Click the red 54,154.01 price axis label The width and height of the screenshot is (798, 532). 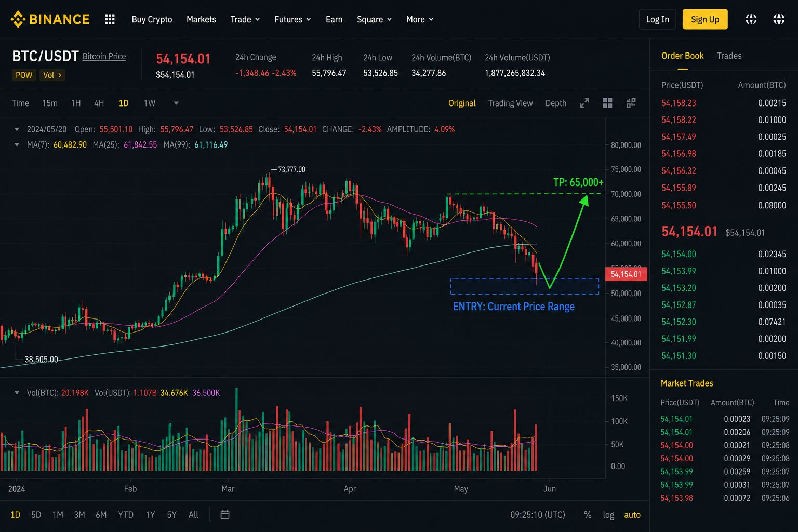pos(626,274)
